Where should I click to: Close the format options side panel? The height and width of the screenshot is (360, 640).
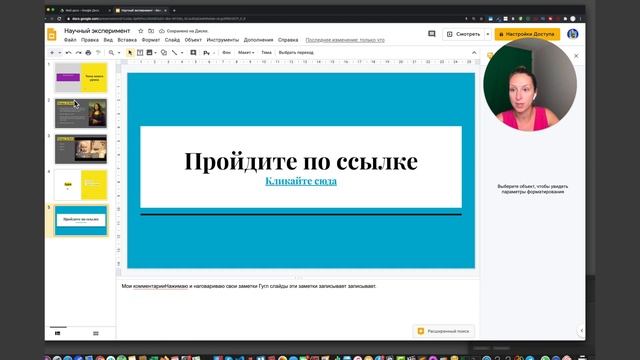click(x=576, y=56)
